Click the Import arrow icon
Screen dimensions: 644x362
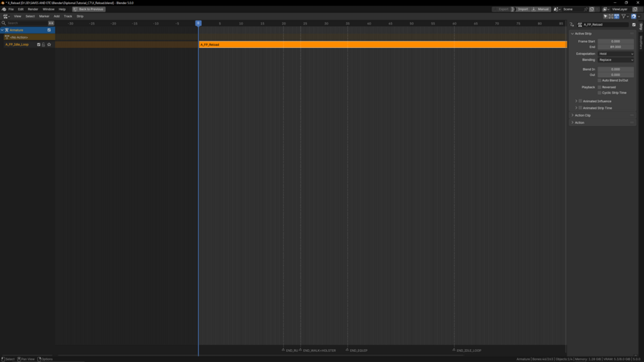click(x=513, y=9)
